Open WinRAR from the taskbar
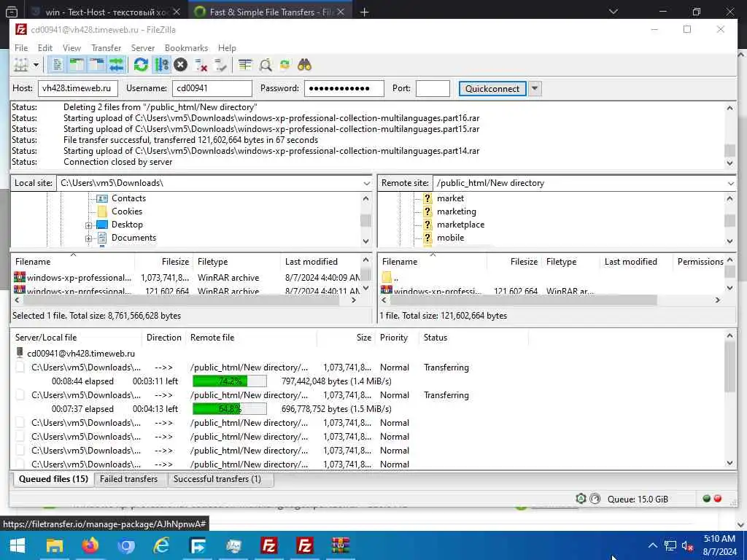The image size is (747, 560). tap(340, 545)
